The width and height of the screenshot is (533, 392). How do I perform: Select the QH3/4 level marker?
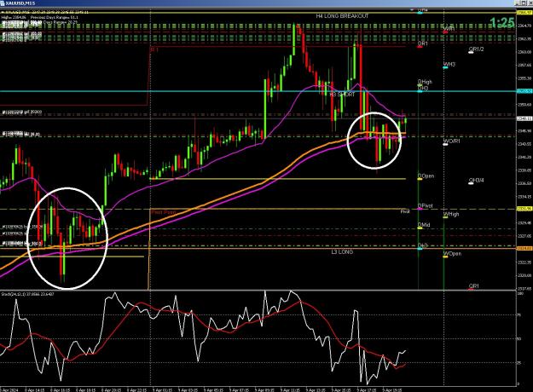point(476,181)
